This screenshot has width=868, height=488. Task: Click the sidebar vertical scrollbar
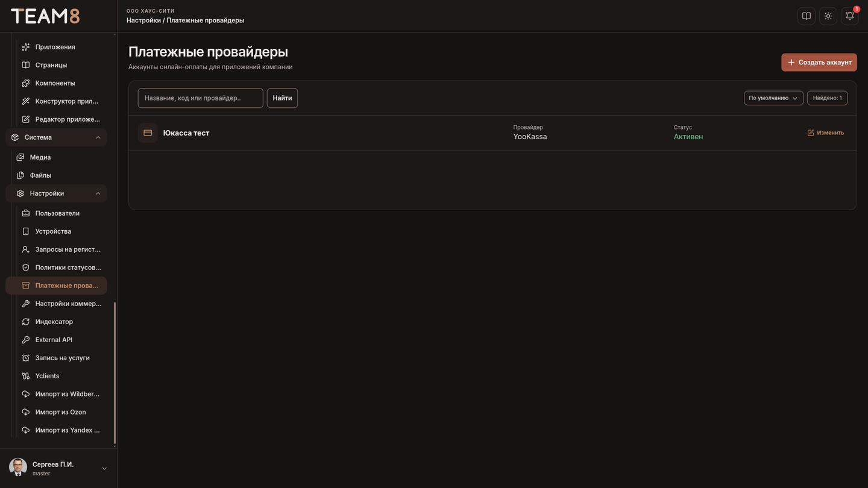[115, 374]
